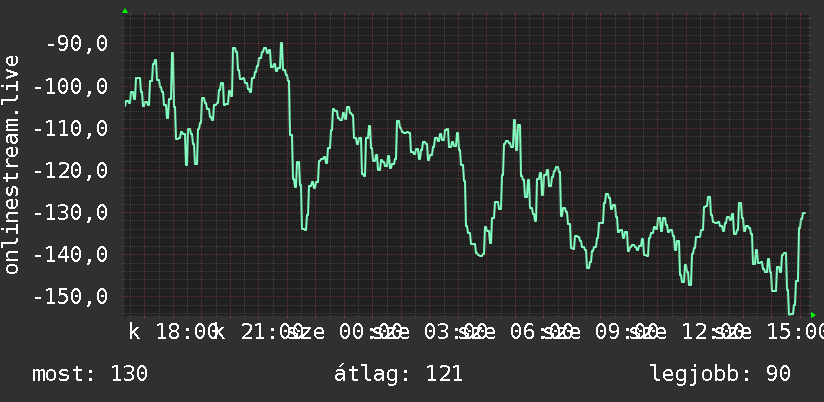Image resolution: width=824 pixels, height=402 pixels.
Task: Click the -150,0 y-axis label
Action: (71, 296)
